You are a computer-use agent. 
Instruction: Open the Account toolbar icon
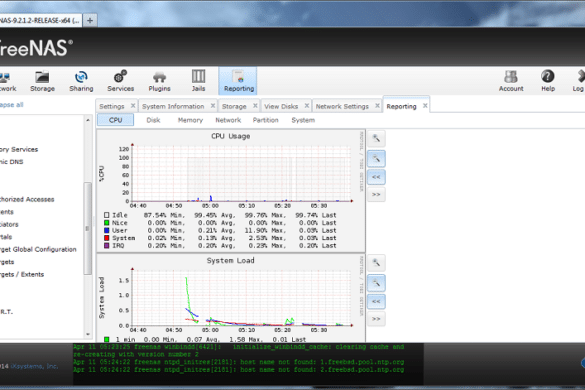[511, 81]
